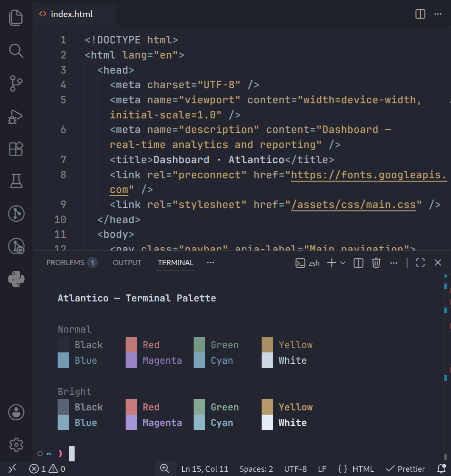
Task: Select bright Yellow color swatch
Action: (x=267, y=407)
